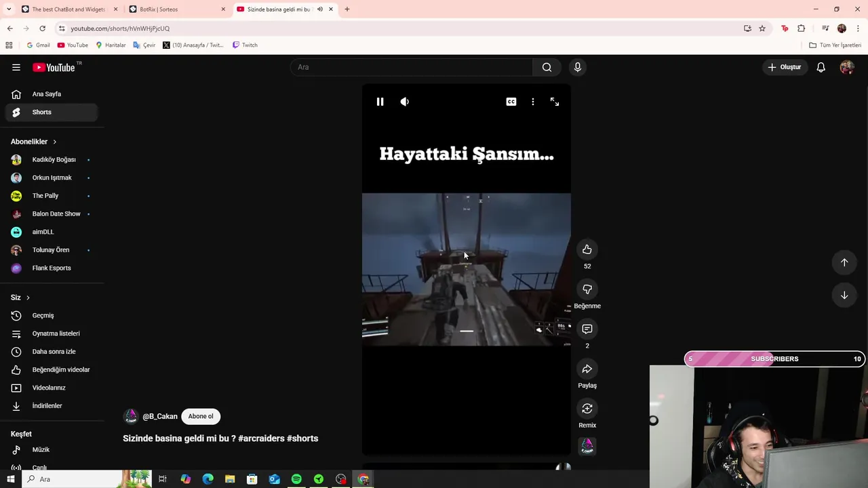Screen dimensions: 868x488
Task: Open Balon Date Show channel
Action: click(x=52, y=213)
